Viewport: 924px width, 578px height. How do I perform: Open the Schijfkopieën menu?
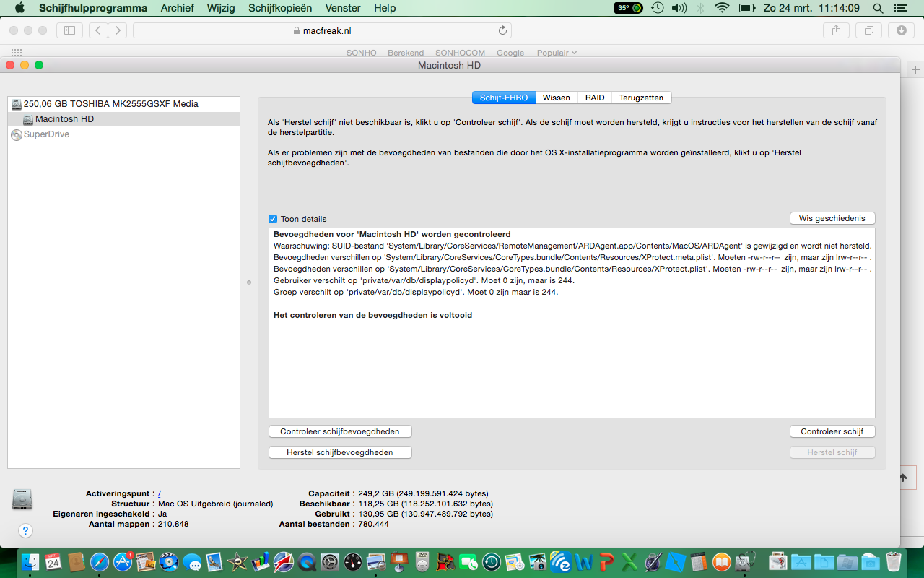click(x=280, y=8)
